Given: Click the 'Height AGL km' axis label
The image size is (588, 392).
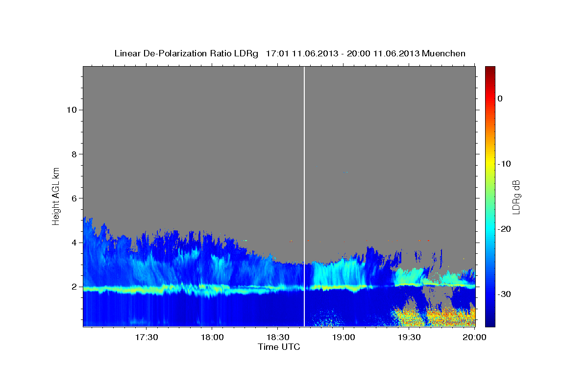Looking at the screenshot, I should 56,196.
